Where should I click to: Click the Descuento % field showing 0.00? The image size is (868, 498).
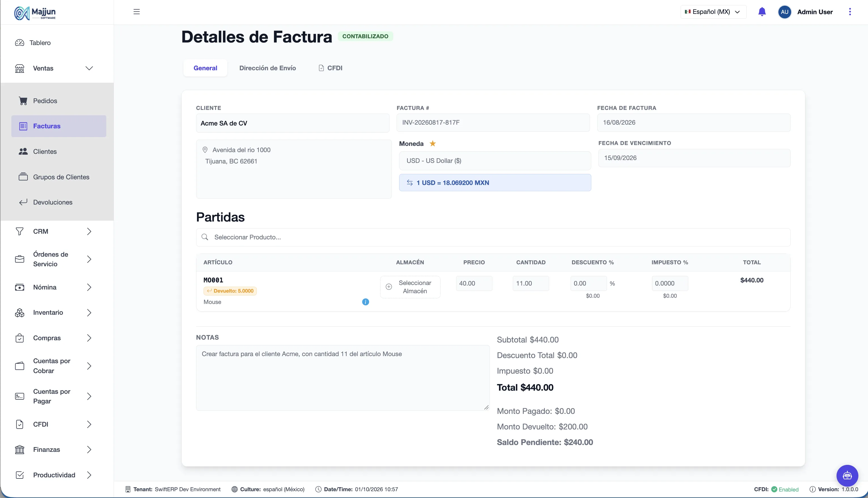click(588, 283)
